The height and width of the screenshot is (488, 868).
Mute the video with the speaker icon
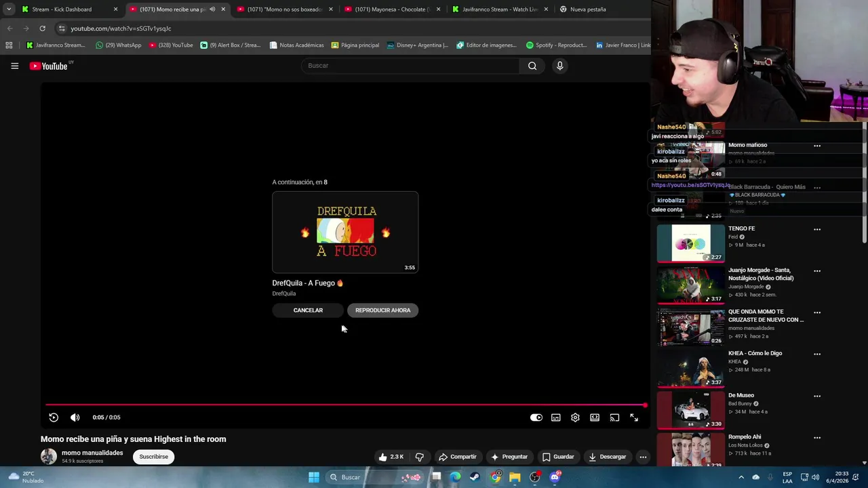(75, 418)
